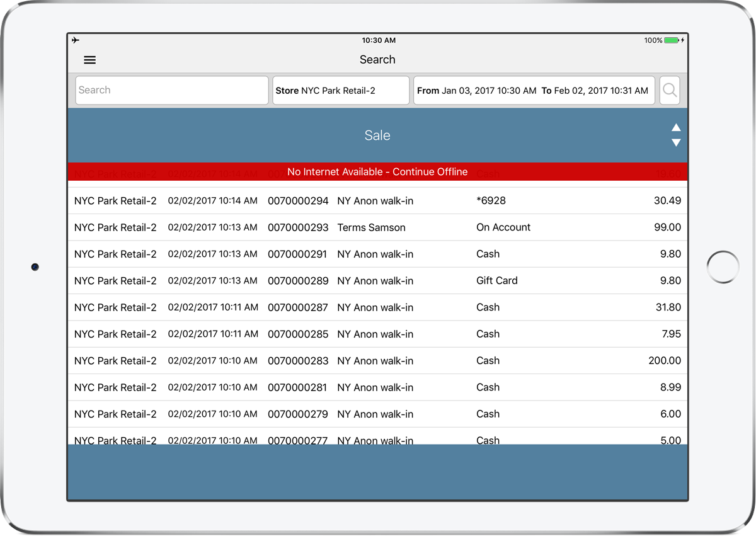Click the magnifying glass search button
The height and width of the screenshot is (536, 756).
coord(670,91)
